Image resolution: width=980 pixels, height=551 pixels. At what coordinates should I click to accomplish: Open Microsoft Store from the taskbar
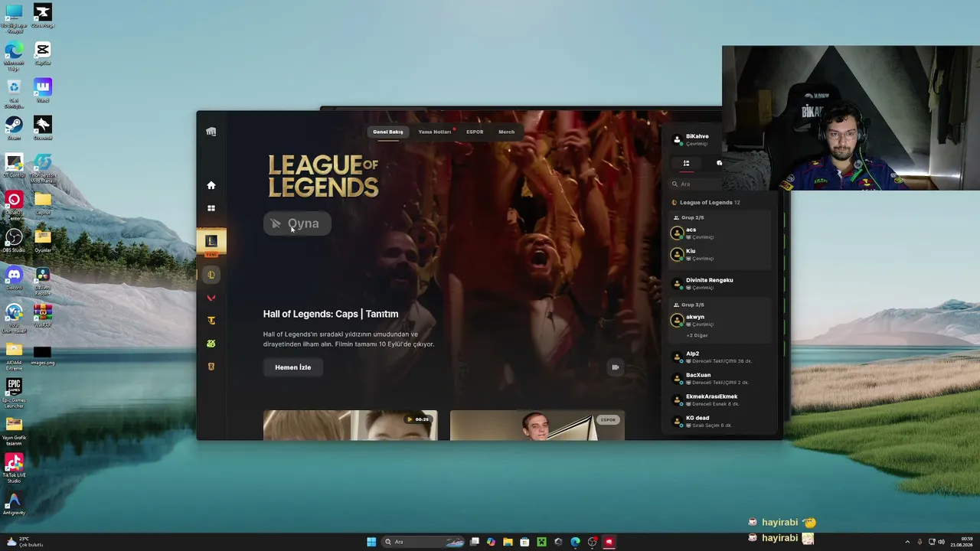524,542
